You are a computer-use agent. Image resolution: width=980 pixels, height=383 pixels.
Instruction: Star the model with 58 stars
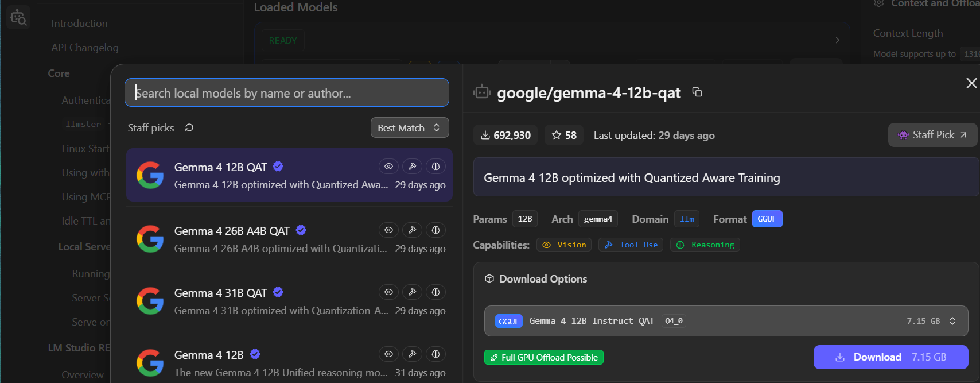pyautogui.click(x=564, y=136)
